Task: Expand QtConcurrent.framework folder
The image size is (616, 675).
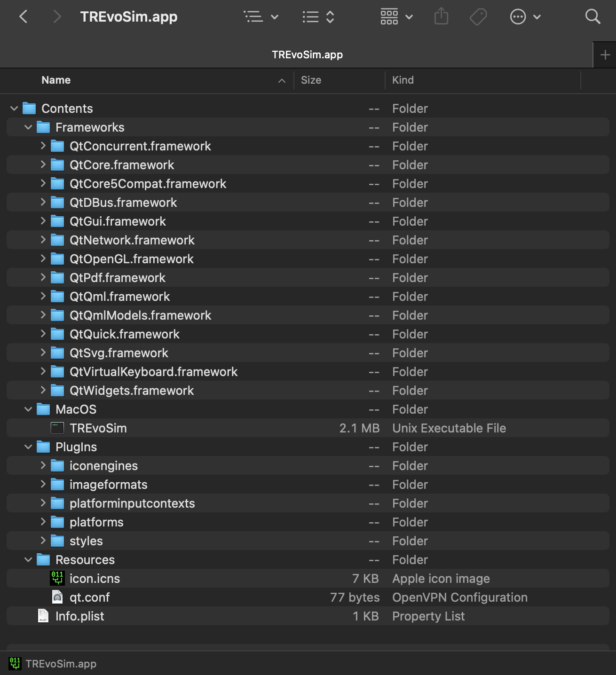Action: click(43, 146)
